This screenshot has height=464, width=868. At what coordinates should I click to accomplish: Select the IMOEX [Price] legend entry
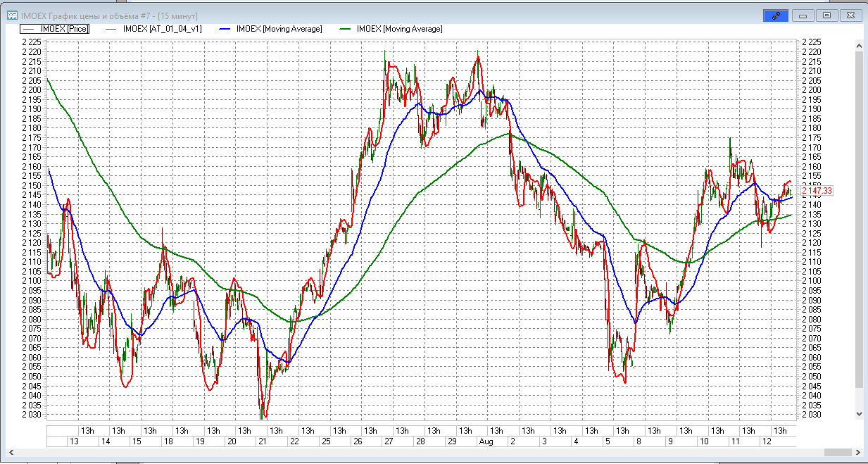[x=54, y=29]
